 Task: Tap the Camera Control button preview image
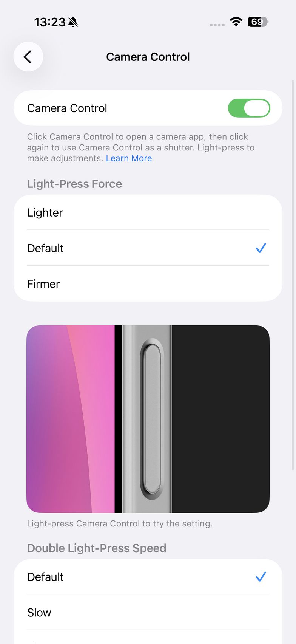[x=148, y=419]
